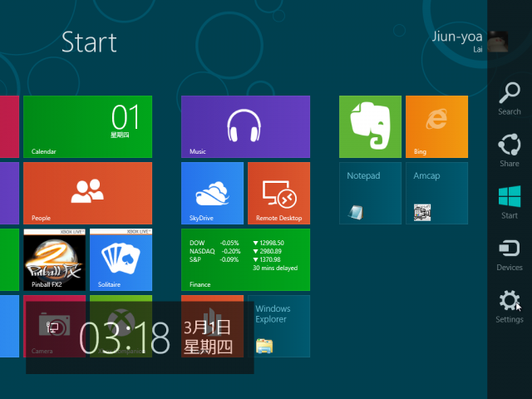Open the Solitaire cards tile
This screenshot has height=399, width=532.
pyautogui.click(x=121, y=259)
